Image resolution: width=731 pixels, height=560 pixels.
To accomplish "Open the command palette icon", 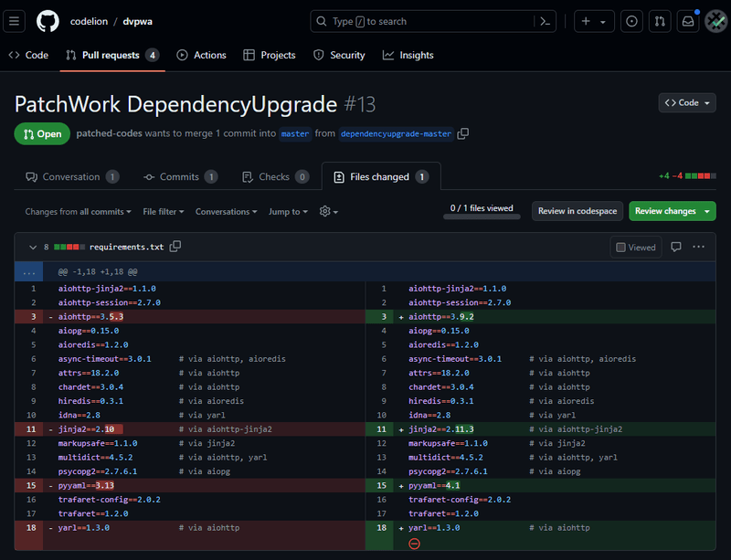I will click(x=545, y=21).
